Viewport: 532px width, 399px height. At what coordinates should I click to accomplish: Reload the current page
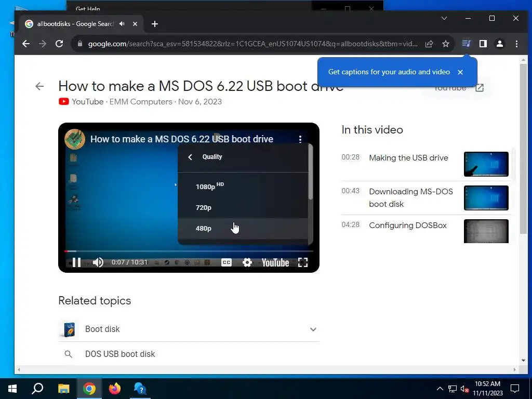coord(59,44)
